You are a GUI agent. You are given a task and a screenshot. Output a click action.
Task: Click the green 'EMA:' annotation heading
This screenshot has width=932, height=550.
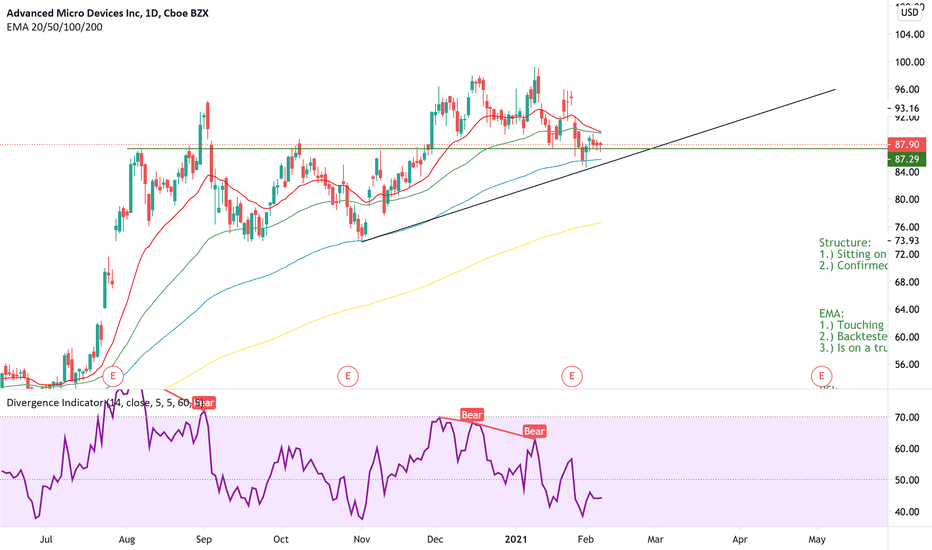click(832, 313)
